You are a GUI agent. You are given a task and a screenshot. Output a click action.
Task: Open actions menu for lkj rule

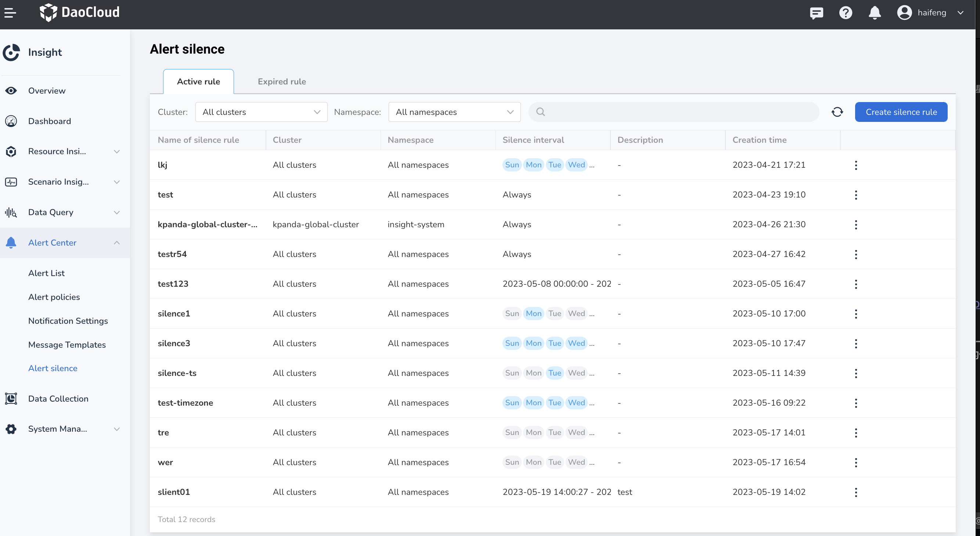point(855,165)
